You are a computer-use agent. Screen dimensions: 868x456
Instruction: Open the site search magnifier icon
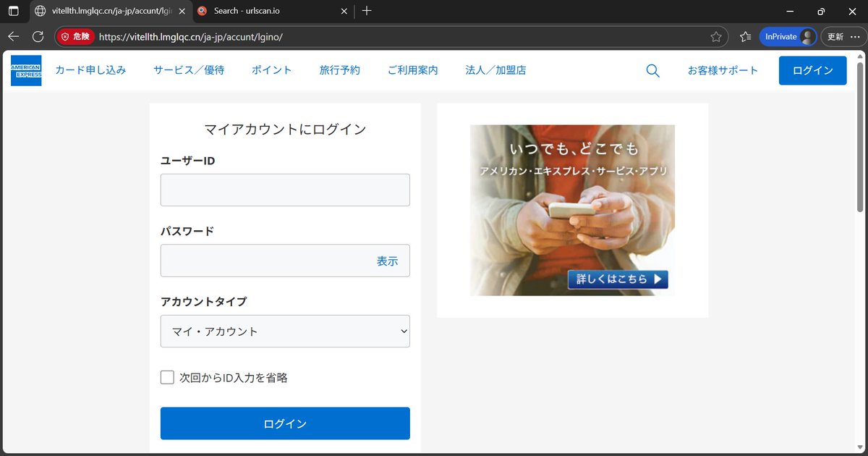click(652, 70)
